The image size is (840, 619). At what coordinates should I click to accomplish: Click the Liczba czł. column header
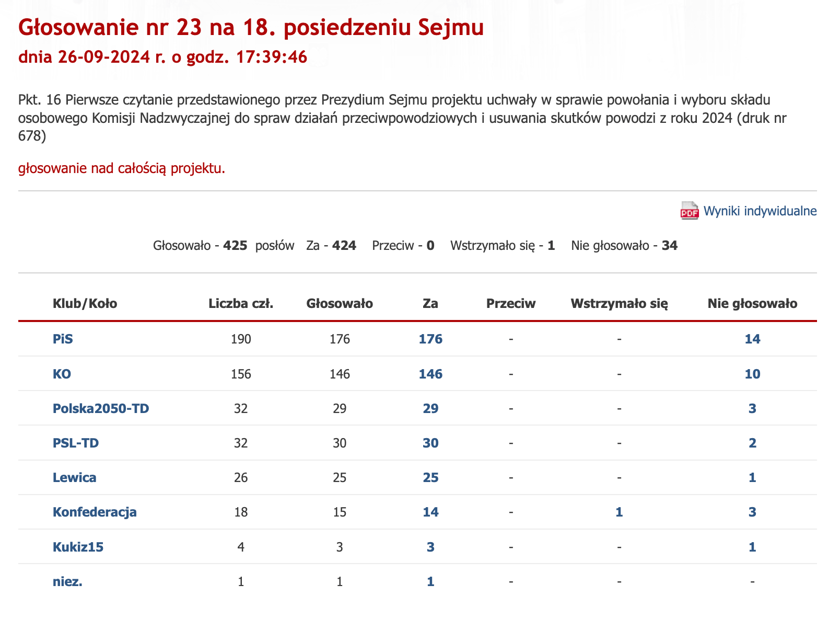[x=241, y=303]
